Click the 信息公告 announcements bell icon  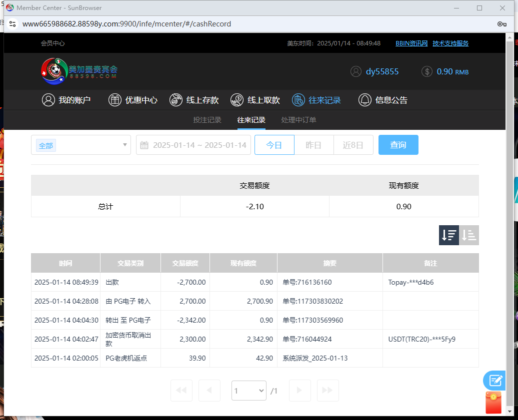[x=365, y=100]
